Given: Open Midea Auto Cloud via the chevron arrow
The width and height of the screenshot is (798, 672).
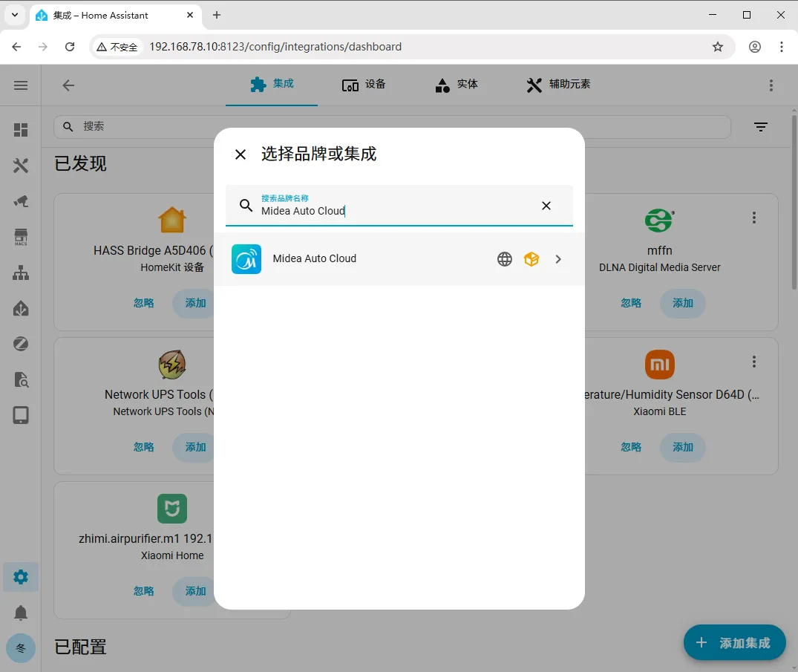Looking at the screenshot, I should (558, 259).
